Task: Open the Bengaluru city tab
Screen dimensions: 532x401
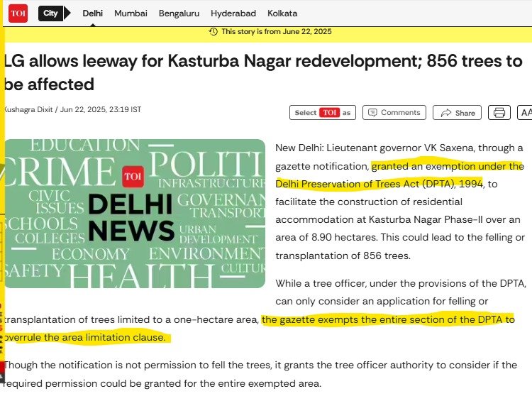Action: pyautogui.click(x=179, y=13)
